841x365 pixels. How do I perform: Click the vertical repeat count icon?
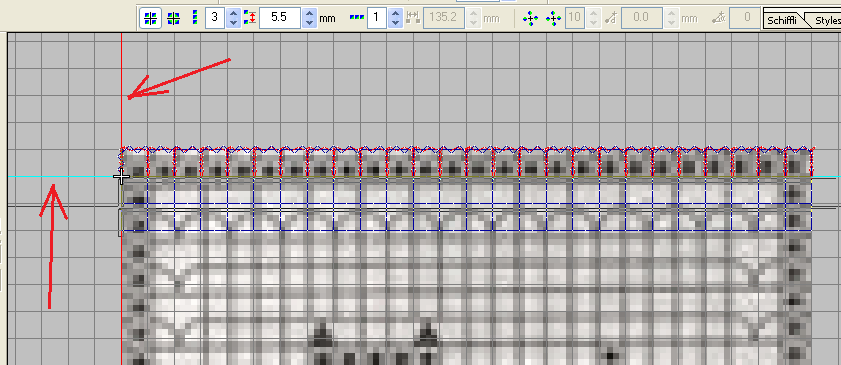[195, 18]
